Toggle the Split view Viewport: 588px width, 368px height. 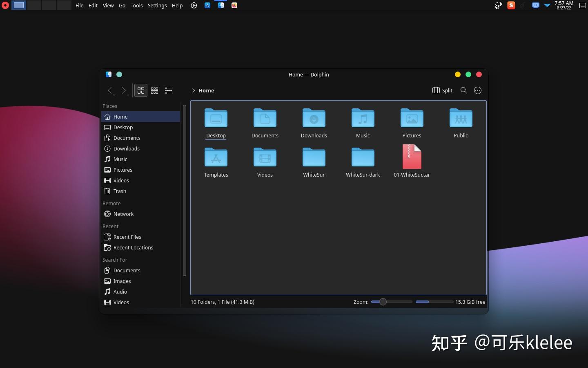(x=442, y=90)
